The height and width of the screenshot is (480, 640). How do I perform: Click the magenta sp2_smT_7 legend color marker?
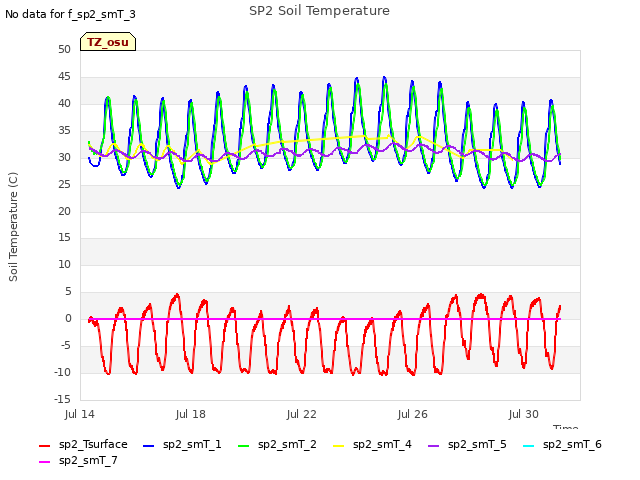coord(44,462)
